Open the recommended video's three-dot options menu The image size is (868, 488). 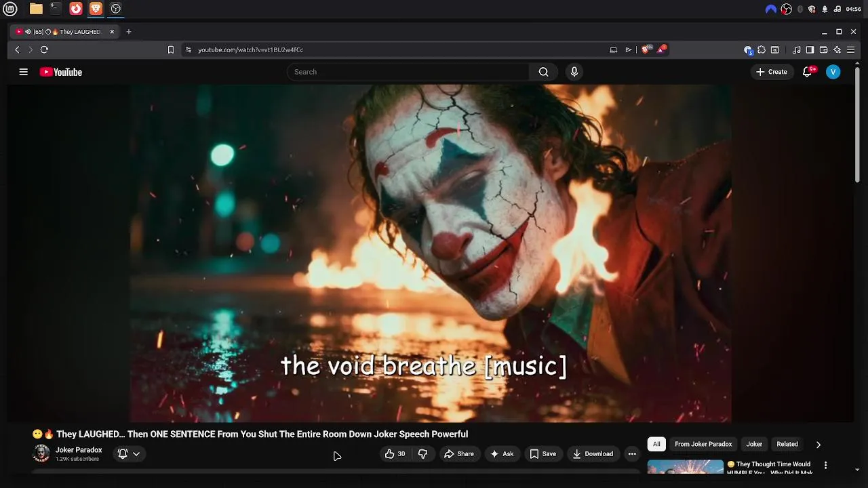[x=825, y=466]
